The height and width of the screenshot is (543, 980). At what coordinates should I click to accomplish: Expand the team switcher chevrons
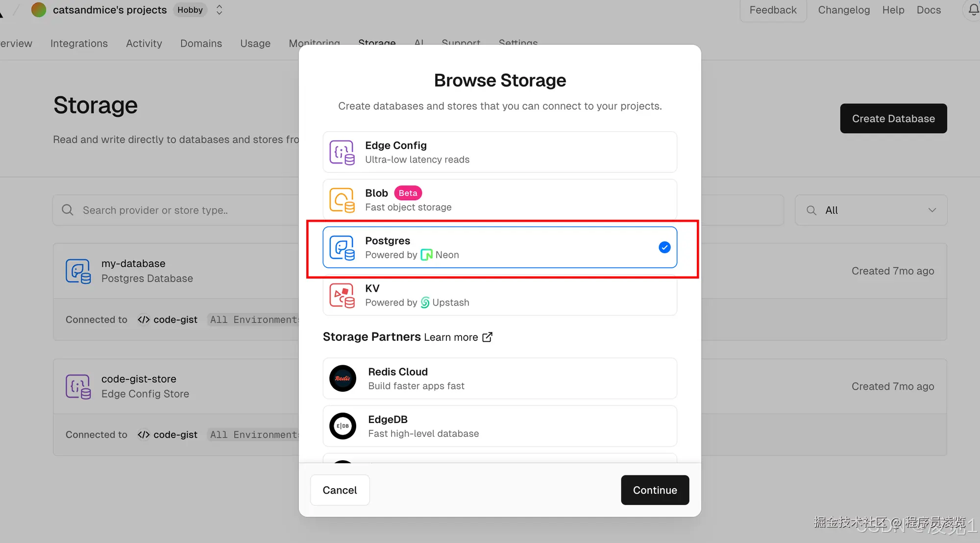point(219,10)
